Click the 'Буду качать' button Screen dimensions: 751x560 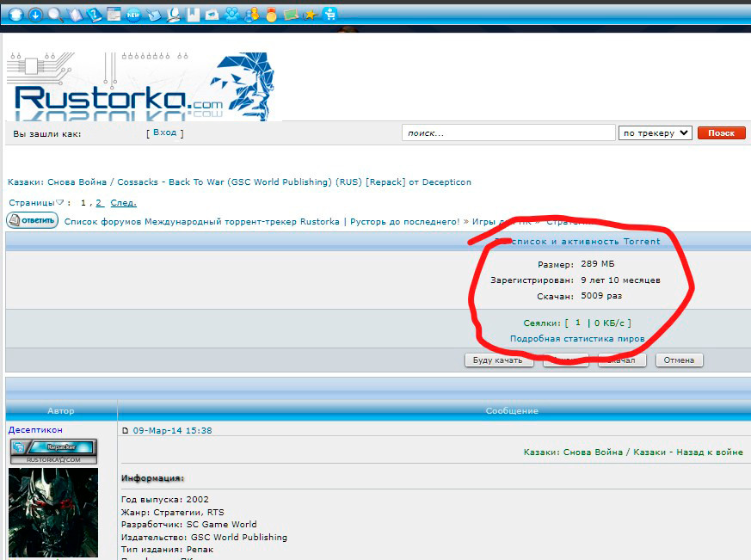[x=497, y=360]
